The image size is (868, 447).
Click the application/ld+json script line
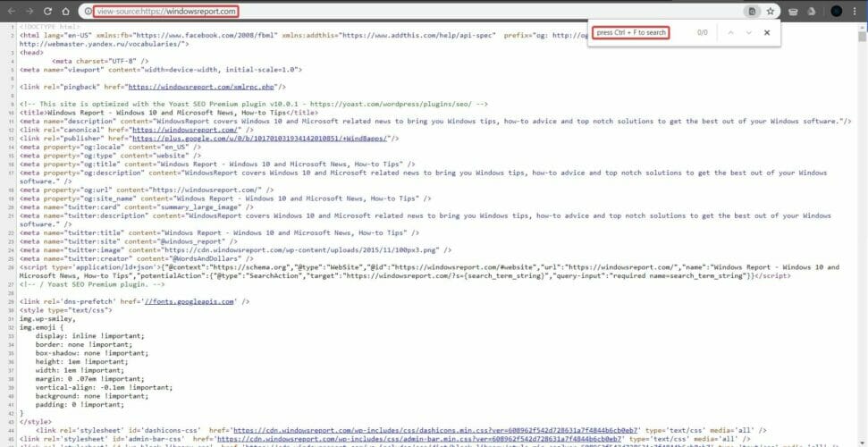pos(429,272)
